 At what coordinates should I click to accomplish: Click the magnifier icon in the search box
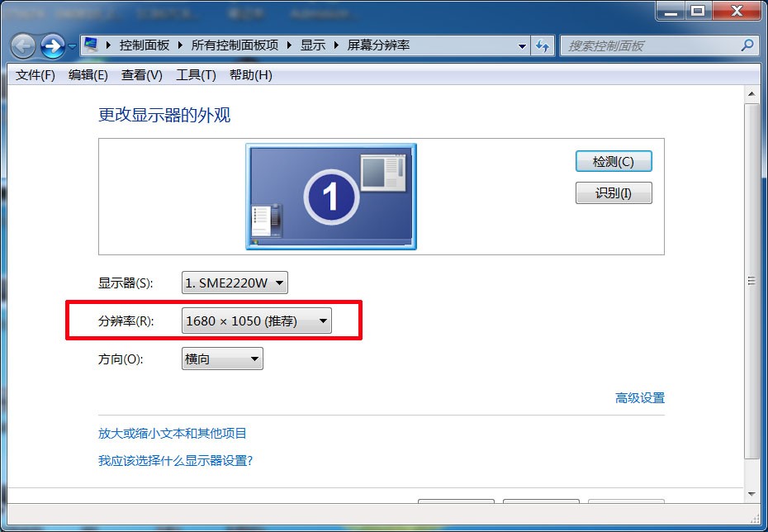747,45
